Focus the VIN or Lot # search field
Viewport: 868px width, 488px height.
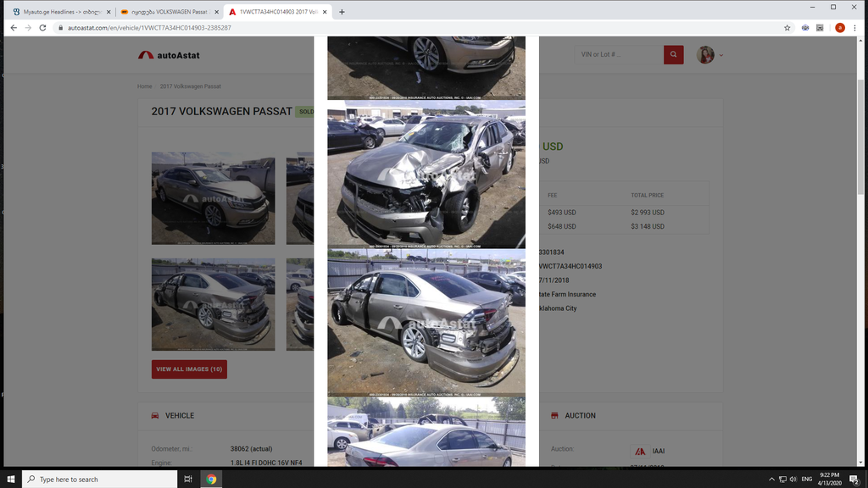pos(619,54)
